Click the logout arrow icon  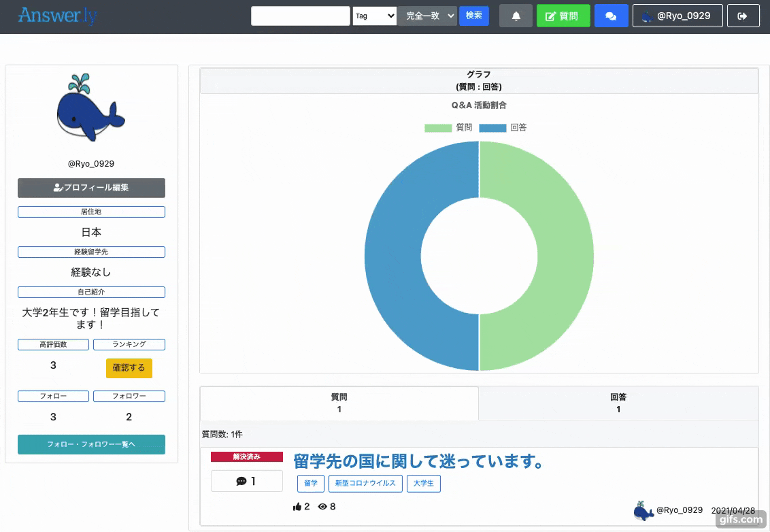[743, 16]
